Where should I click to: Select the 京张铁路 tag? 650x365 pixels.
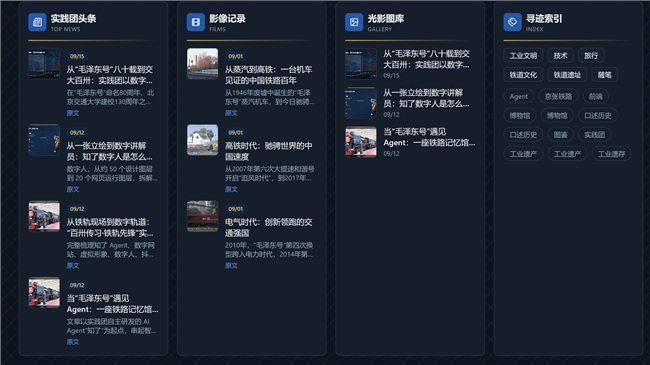(558, 96)
